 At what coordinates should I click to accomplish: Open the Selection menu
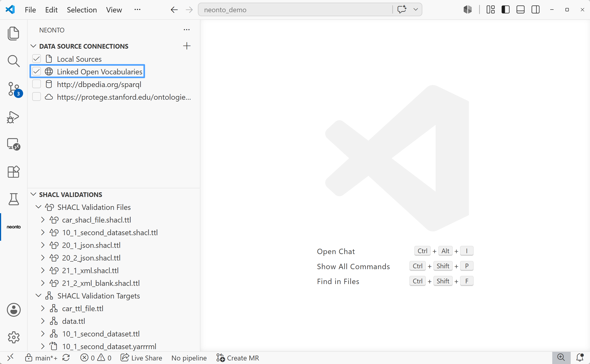tap(82, 10)
